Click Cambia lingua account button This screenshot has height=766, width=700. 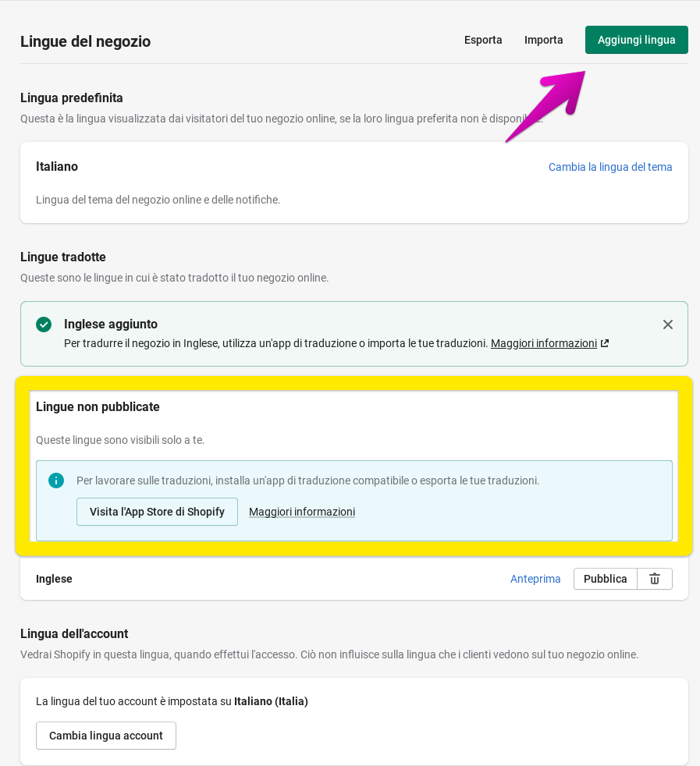(106, 736)
